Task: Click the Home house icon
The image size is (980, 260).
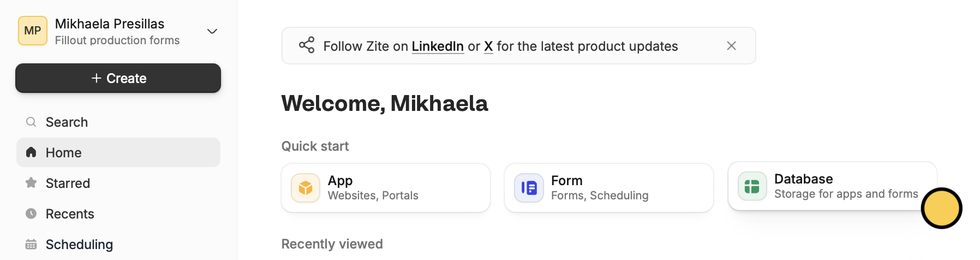Action: coord(31,152)
